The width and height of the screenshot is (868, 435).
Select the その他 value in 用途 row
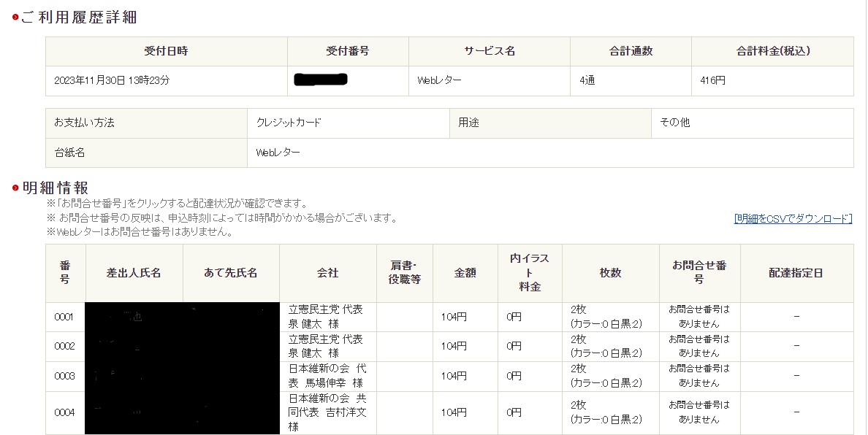click(674, 123)
